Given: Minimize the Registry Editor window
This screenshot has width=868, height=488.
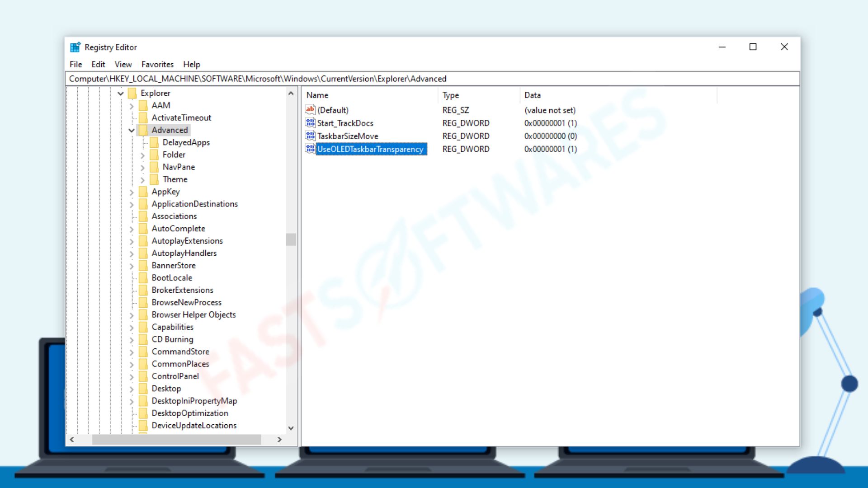Looking at the screenshot, I should (x=722, y=47).
